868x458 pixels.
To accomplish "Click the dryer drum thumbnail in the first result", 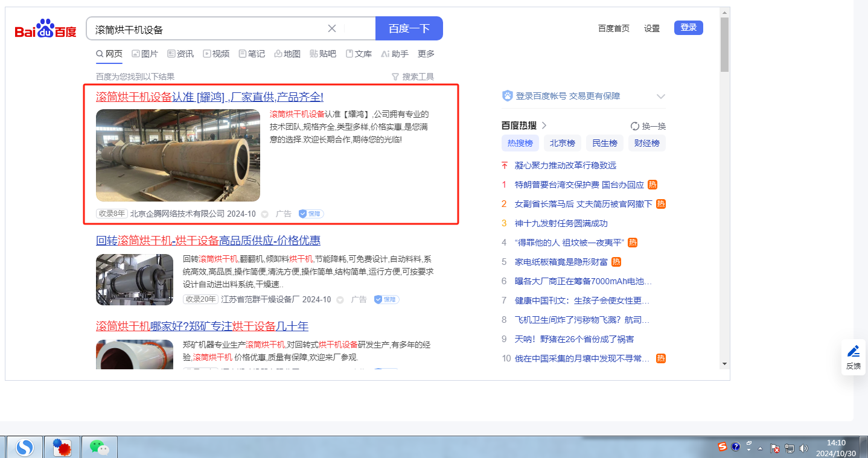I will pyautogui.click(x=178, y=155).
